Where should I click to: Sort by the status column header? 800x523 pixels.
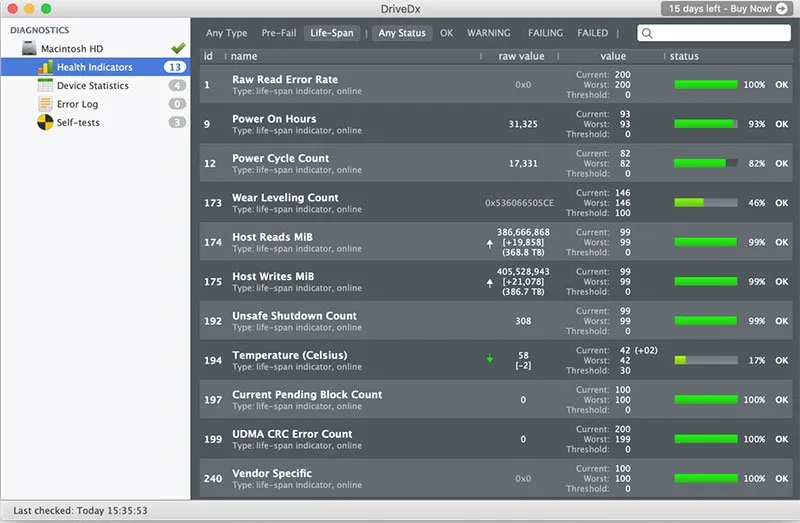pyautogui.click(x=684, y=56)
